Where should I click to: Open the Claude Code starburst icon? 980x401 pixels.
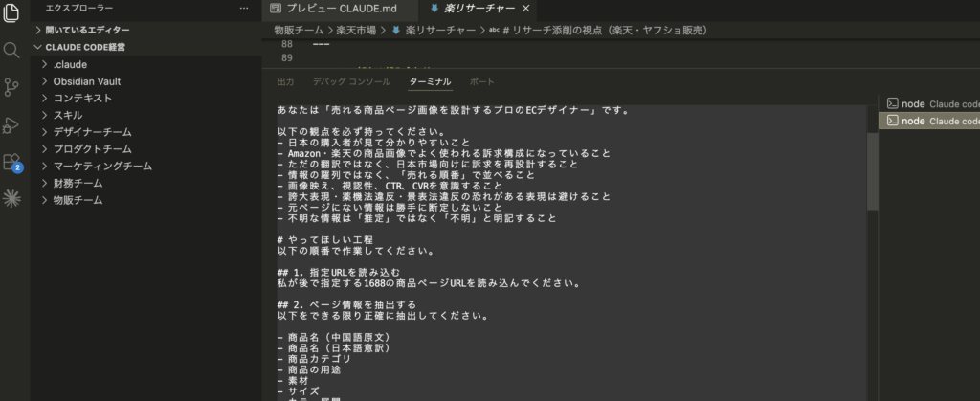click(12, 199)
